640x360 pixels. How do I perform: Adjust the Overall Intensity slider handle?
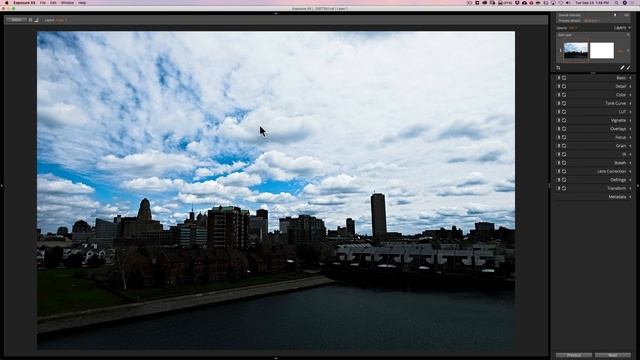(615, 15)
